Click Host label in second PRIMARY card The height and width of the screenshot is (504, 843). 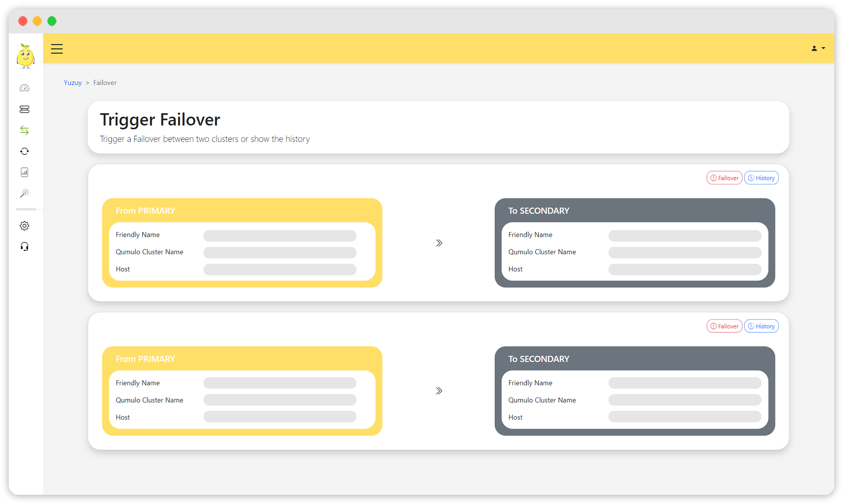tap(123, 417)
